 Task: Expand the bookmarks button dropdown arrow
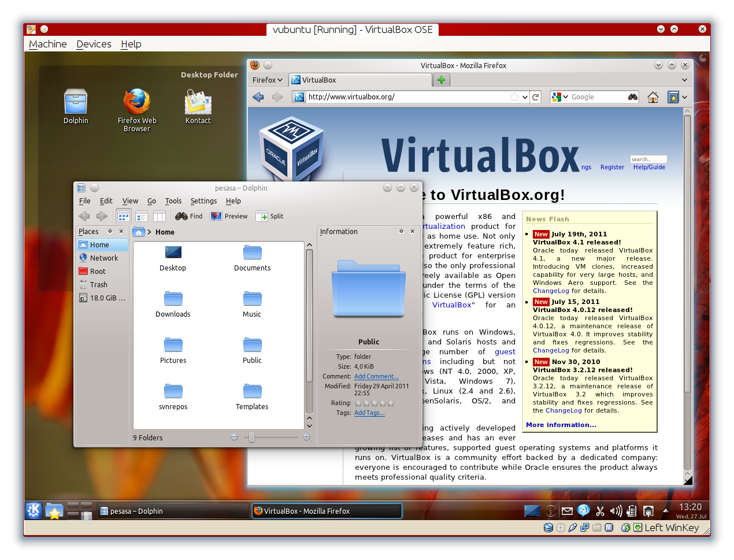pyautogui.click(x=684, y=97)
